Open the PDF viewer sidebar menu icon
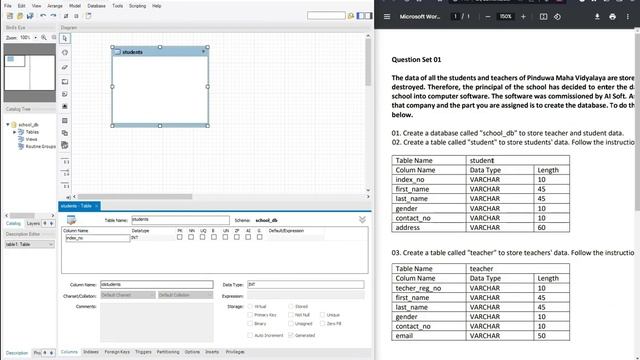The width and height of the screenshot is (640, 360). pos(387,17)
